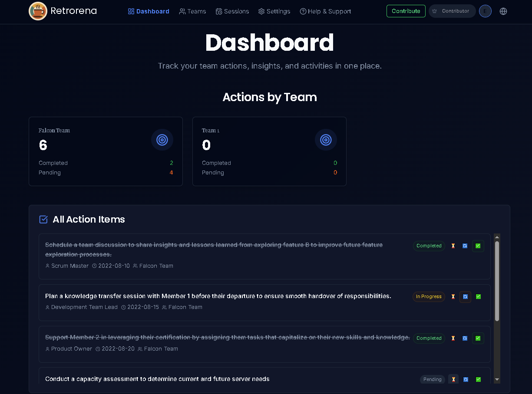Click the target icon on Falcon Team card
Image resolution: width=532 pixels, height=394 pixels.
pyautogui.click(x=162, y=140)
